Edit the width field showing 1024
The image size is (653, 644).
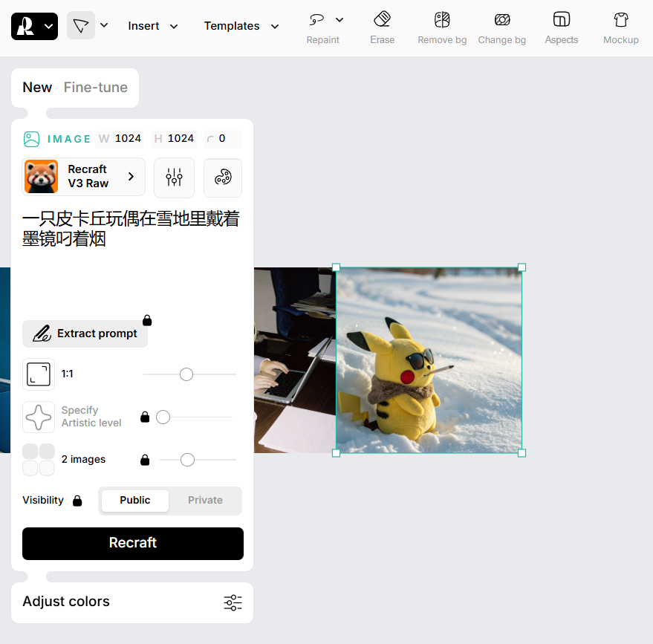pyautogui.click(x=120, y=139)
